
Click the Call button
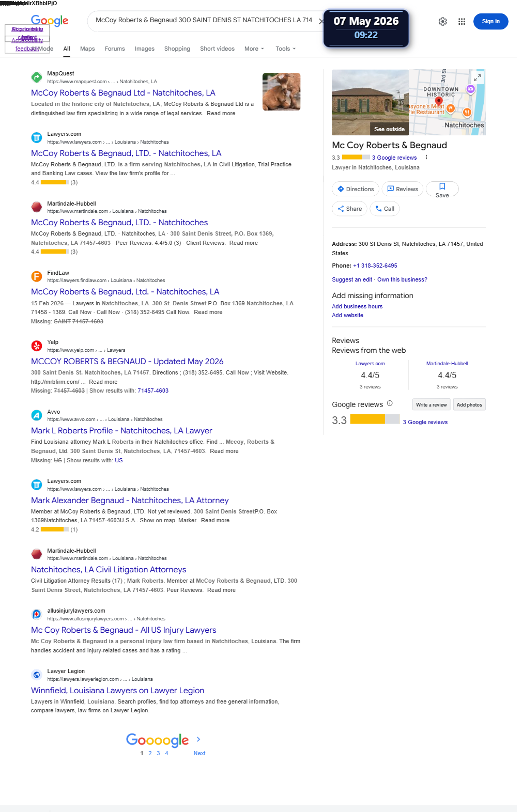385,209
